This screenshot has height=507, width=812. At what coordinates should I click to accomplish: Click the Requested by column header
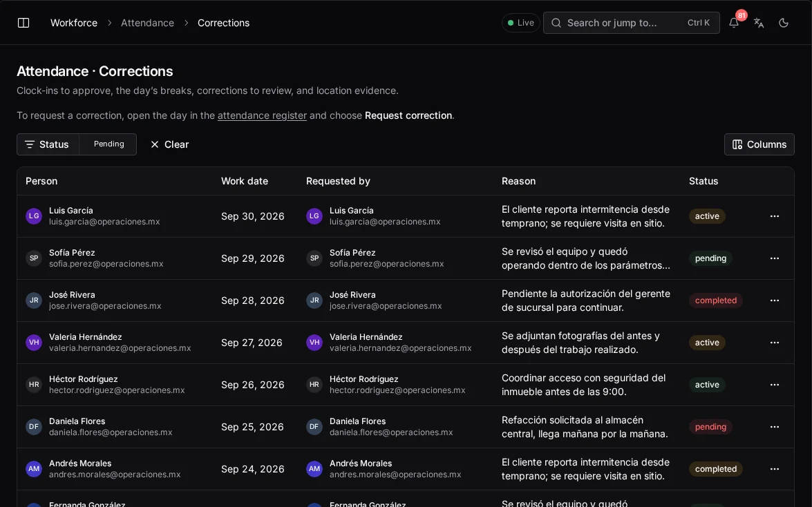[x=338, y=181]
